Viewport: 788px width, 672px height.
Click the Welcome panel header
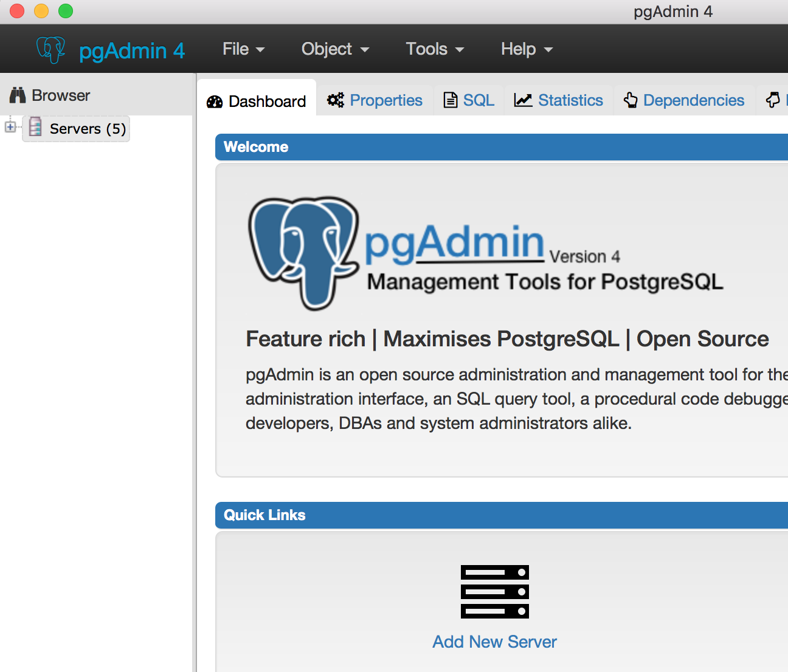click(x=502, y=147)
